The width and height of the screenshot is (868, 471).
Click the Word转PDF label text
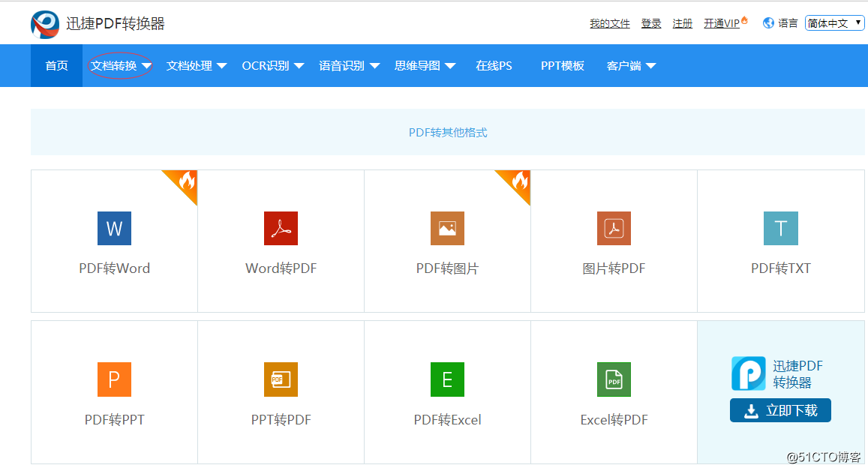(281, 268)
